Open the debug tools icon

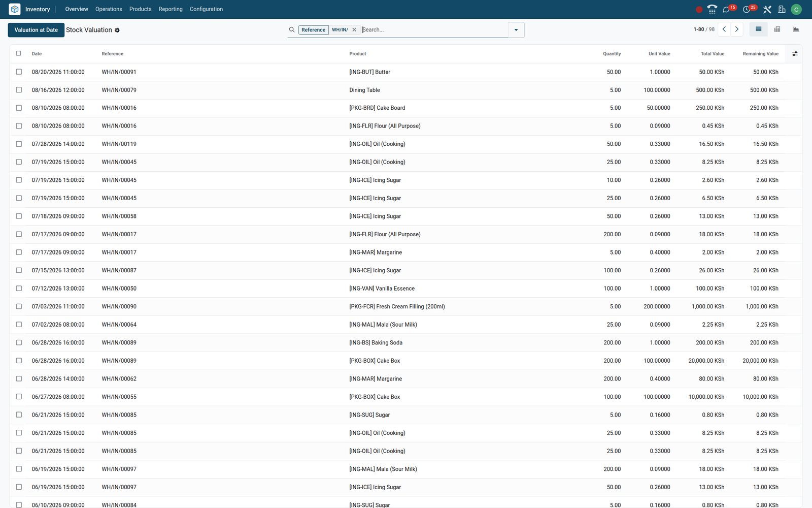click(767, 9)
